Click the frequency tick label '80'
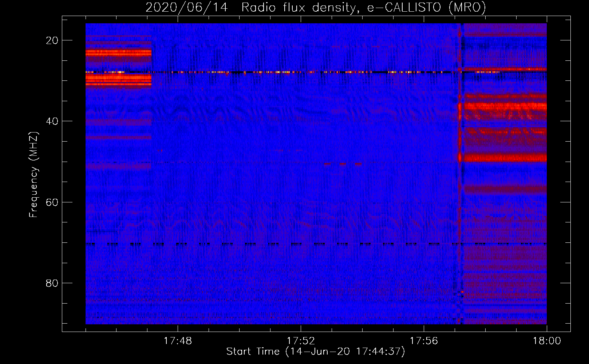 (x=52, y=283)
